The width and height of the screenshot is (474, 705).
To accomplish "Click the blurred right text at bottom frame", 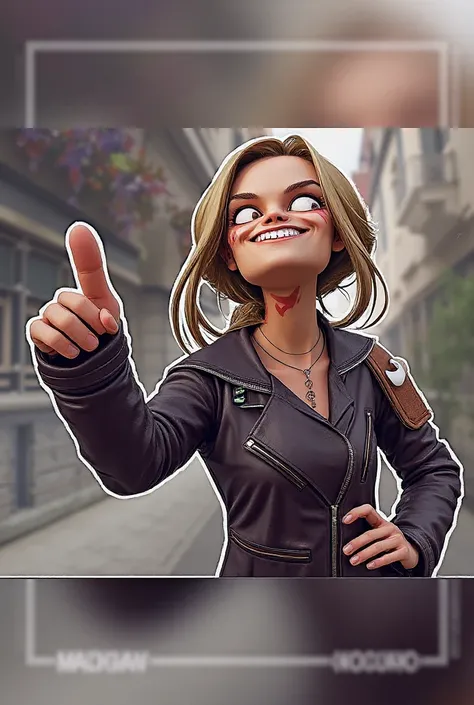I will pyautogui.click(x=377, y=662).
